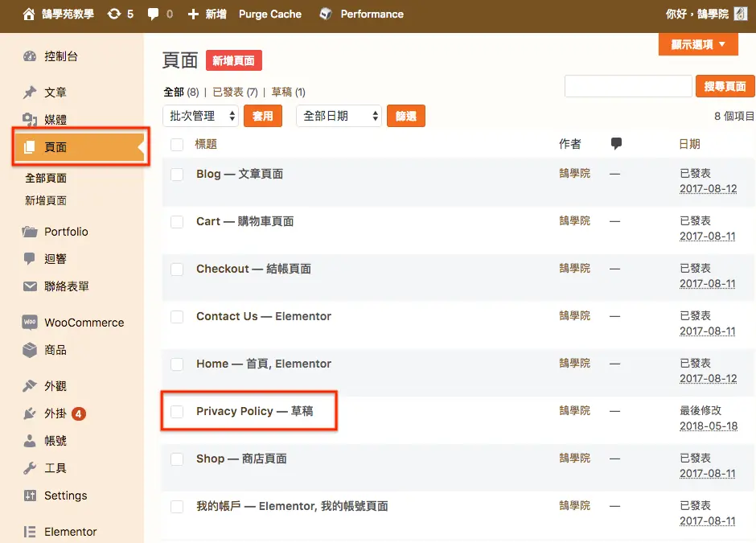Click the Elementor logo icon

(30, 532)
